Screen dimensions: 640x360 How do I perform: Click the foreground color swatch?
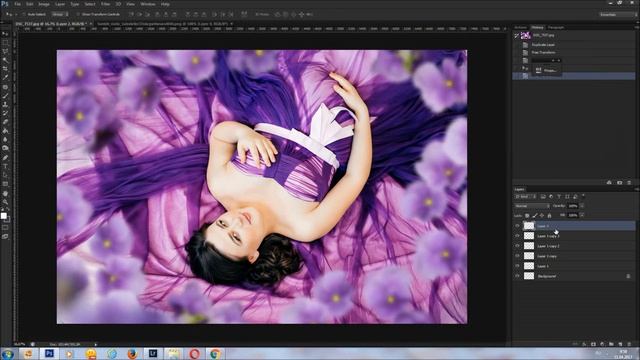(x=4, y=216)
